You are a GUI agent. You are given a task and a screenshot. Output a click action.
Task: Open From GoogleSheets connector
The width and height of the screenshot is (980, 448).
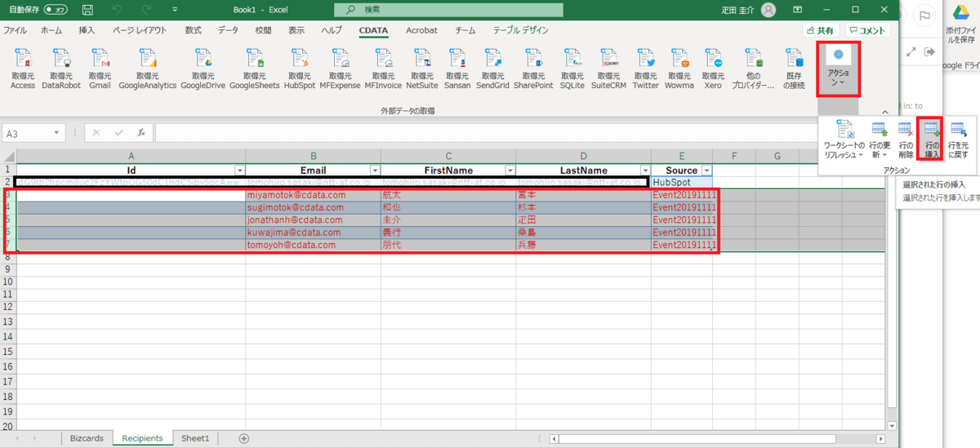(255, 69)
